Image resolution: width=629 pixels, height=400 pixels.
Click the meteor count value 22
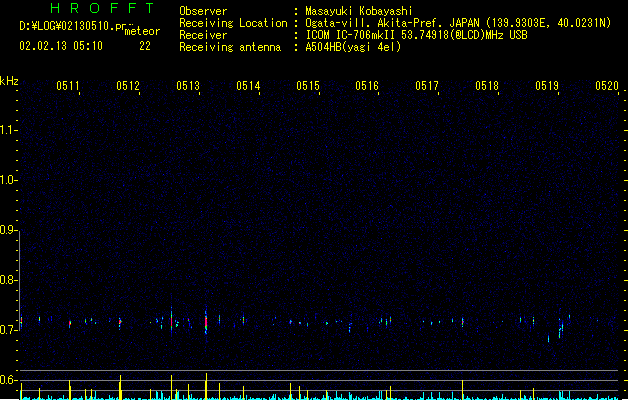pyautogui.click(x=145, y=46)
